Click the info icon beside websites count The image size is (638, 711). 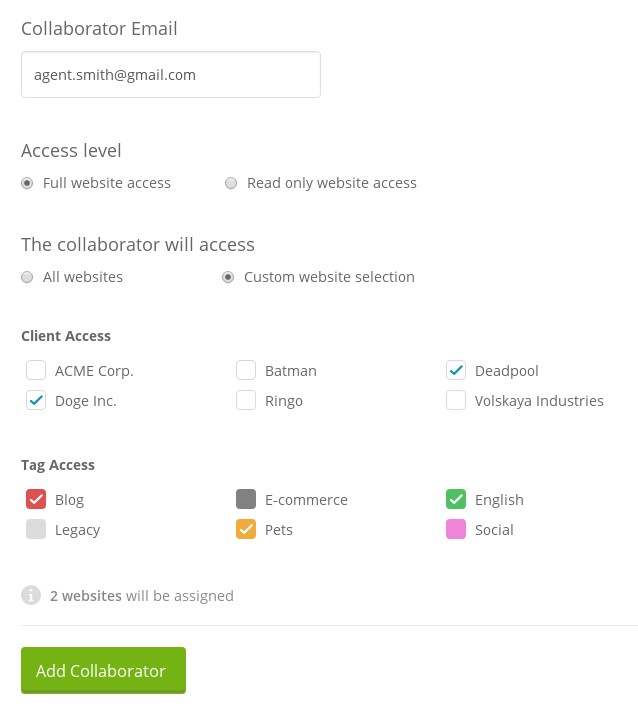coord(31,596)
